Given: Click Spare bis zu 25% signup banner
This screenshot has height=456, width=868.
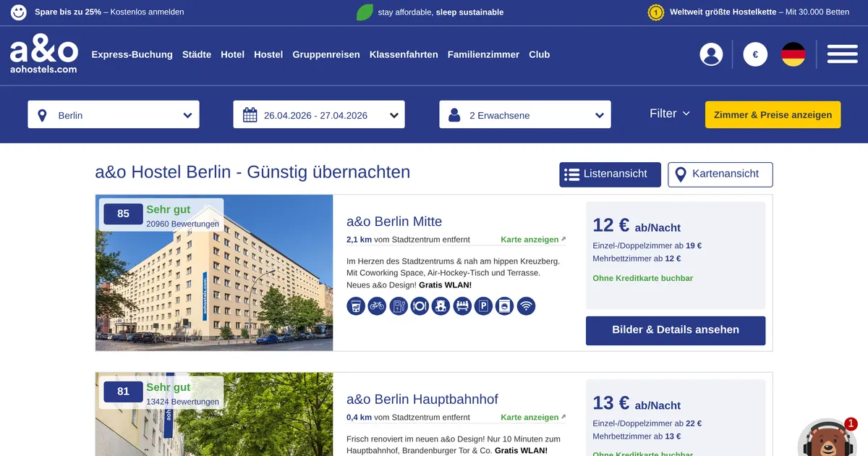Looking at the screenshot, I should click(109, 12).
